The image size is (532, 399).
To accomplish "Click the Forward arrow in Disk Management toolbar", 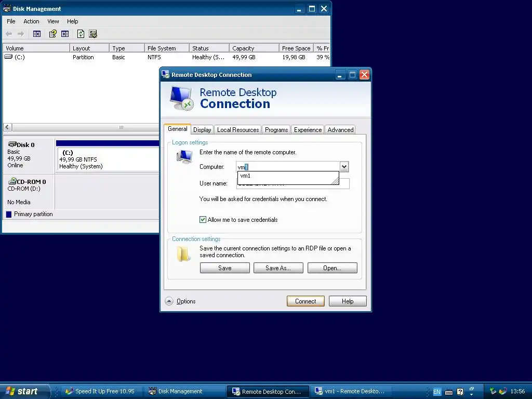I will click(21, 34).
